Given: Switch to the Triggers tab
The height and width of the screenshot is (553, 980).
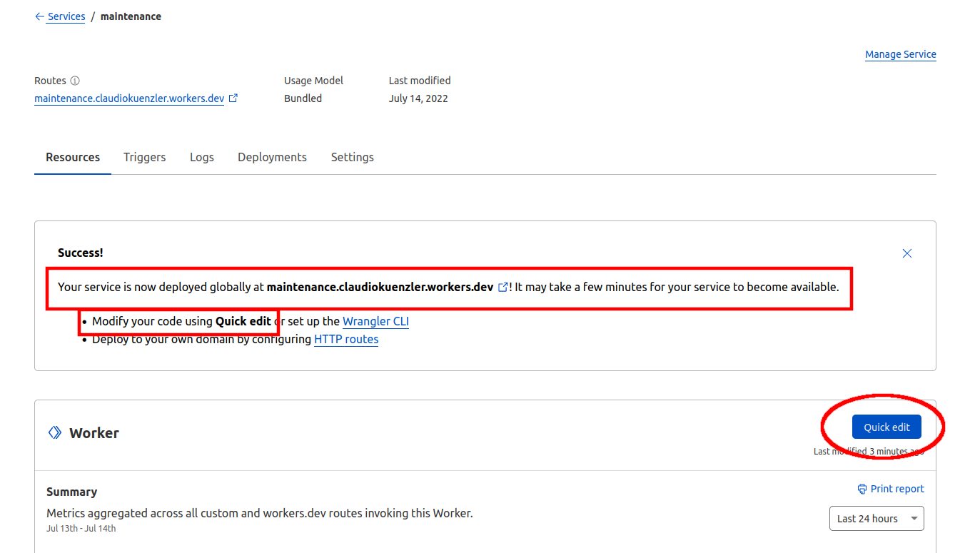Looking at the screenshot, I should [144, 157].
